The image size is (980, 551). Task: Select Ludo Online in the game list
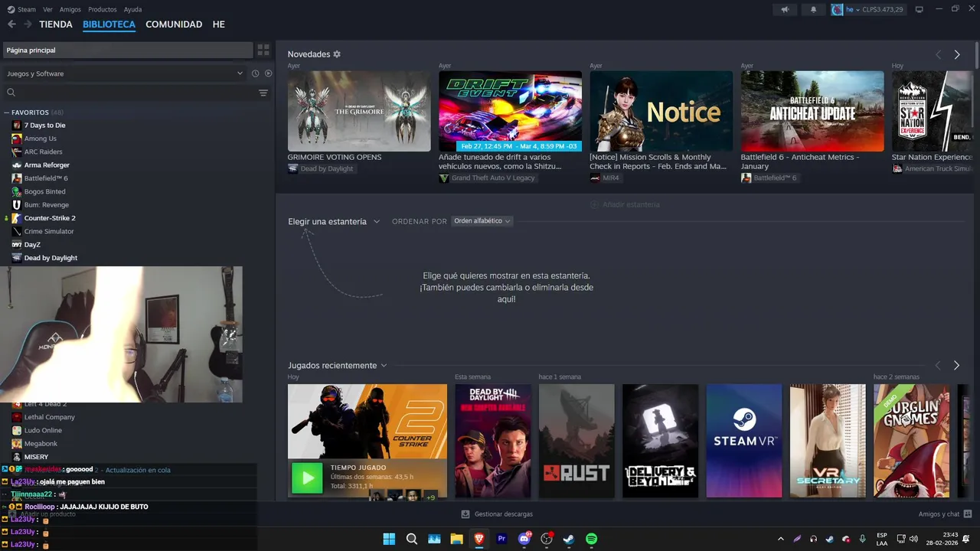coord(43,430)
